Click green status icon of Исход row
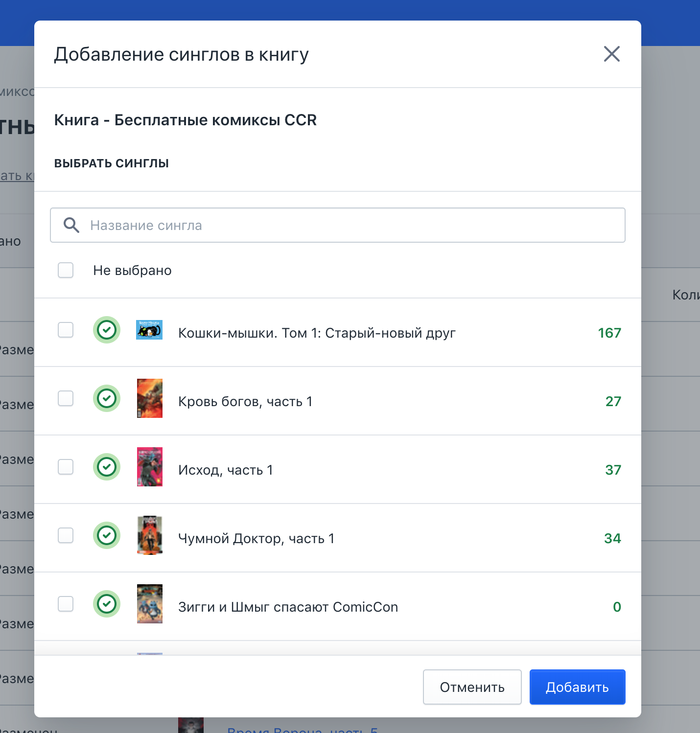Image resolution: width=700 pixels, height=733 pixels. pos(107,467)
